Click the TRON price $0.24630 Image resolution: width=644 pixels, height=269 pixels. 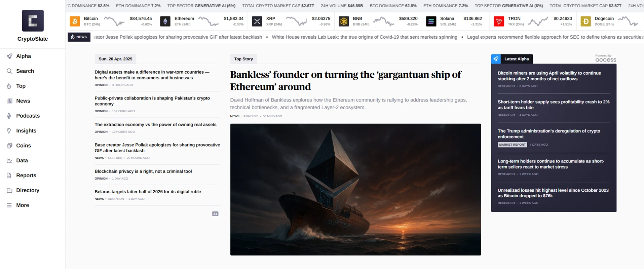(x=563, y=18)
